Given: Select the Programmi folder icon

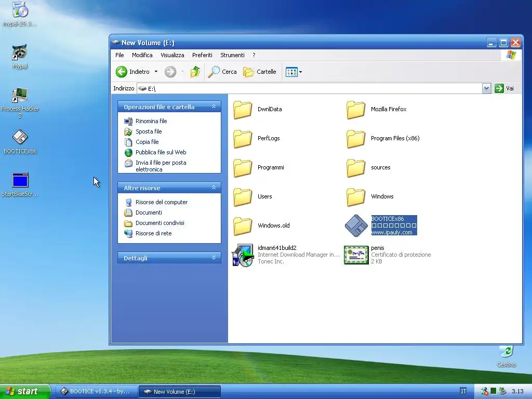Looking at the screenshot, I should pyautogui.click(x=243, y=168).
